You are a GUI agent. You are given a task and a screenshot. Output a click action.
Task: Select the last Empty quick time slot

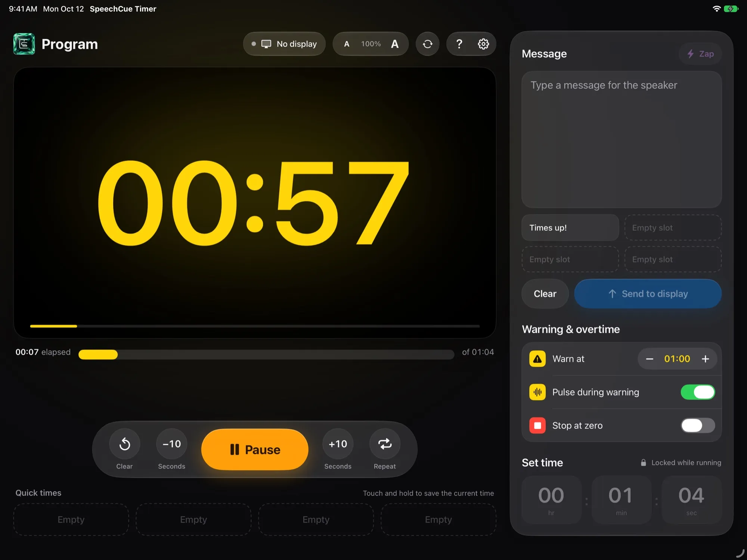[438, 519]
